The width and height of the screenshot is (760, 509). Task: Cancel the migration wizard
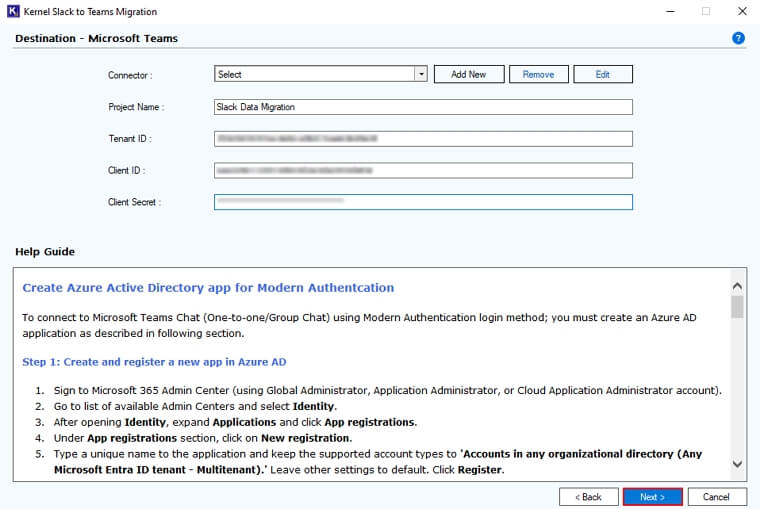tap(717, 497)
